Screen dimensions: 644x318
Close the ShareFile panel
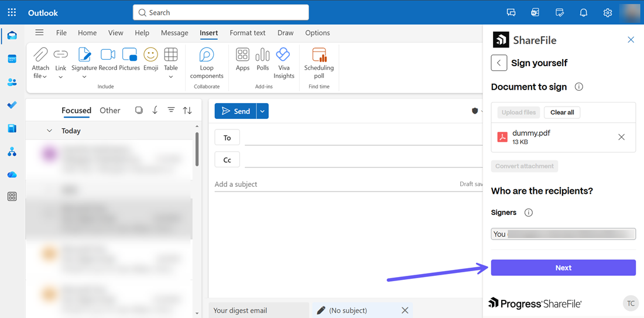click(631, 40)
